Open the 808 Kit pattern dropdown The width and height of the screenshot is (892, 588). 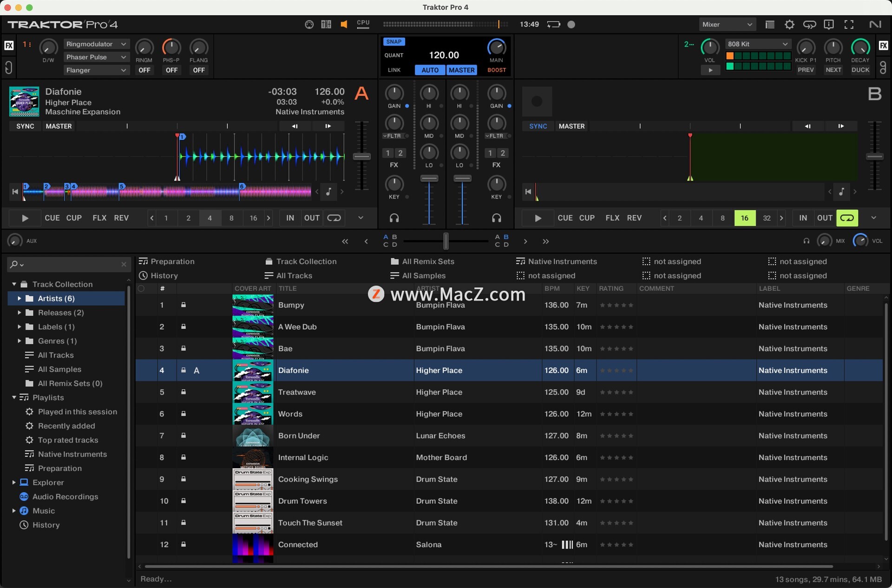758,44
